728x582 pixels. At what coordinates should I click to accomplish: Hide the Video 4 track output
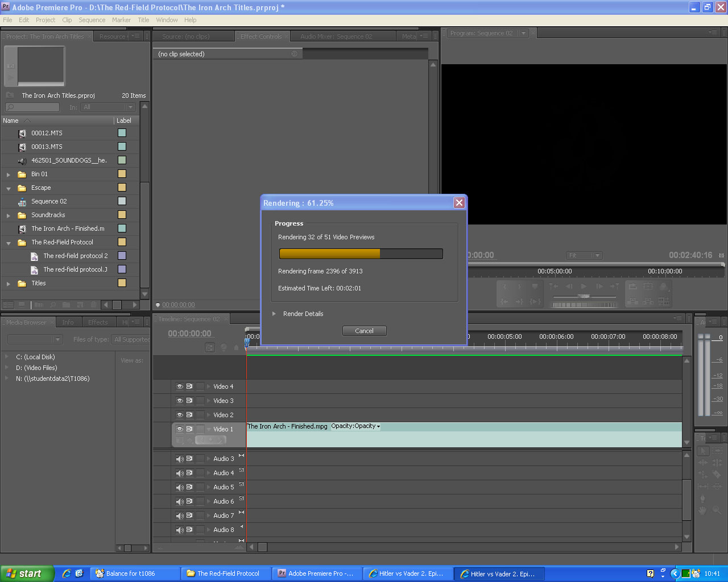[x=180, y=386]
